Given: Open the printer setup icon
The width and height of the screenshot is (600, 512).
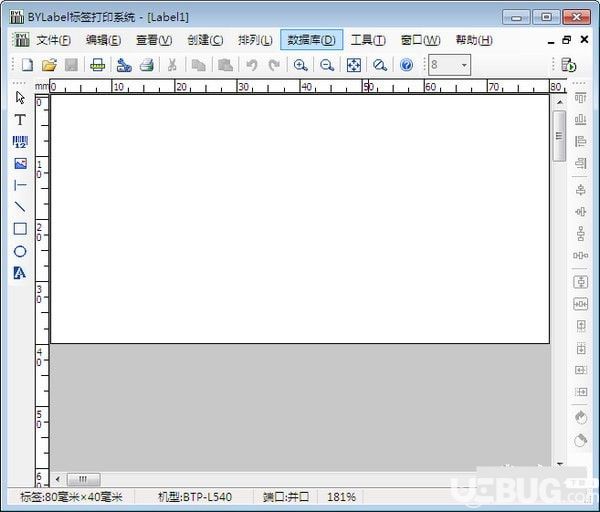Looking at the screenshot, I should (x=124, y=65).
